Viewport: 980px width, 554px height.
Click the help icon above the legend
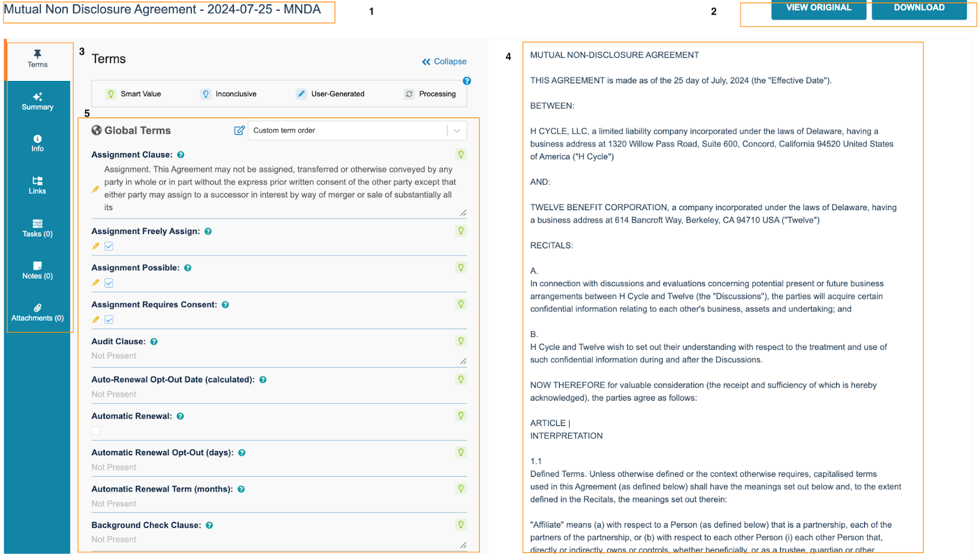[x=467, y=81]
